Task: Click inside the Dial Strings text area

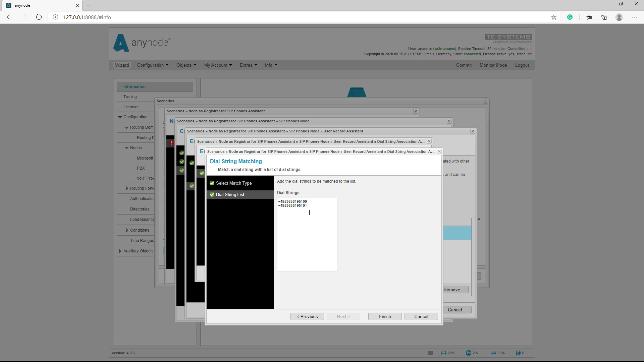Action: tap(307, 235)
